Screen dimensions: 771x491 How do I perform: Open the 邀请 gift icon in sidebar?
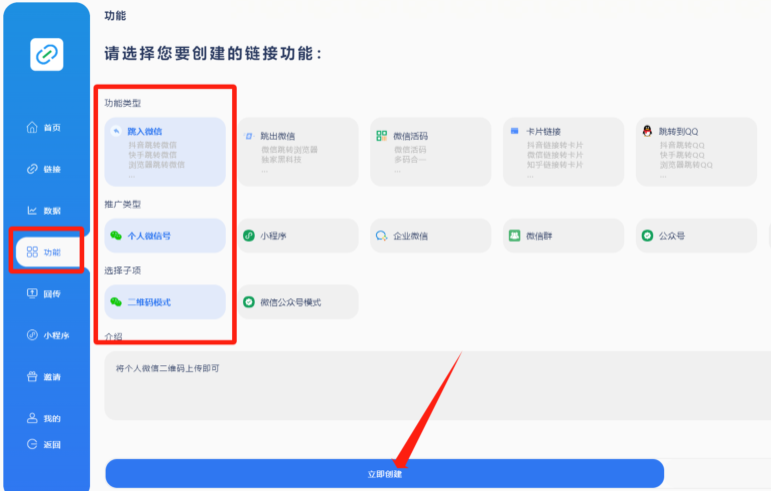point(32,376)
